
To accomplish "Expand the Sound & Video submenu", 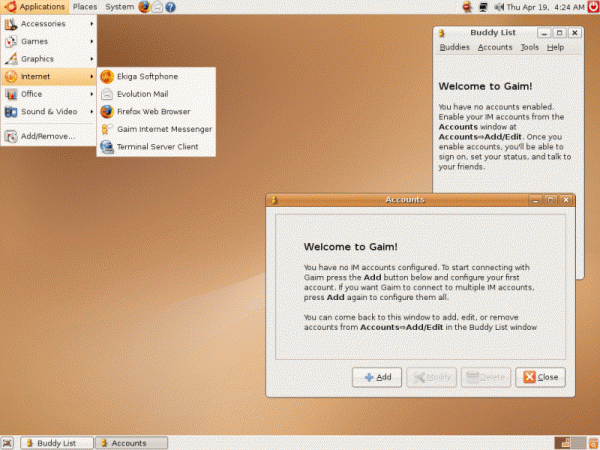I will coord(48,111).
